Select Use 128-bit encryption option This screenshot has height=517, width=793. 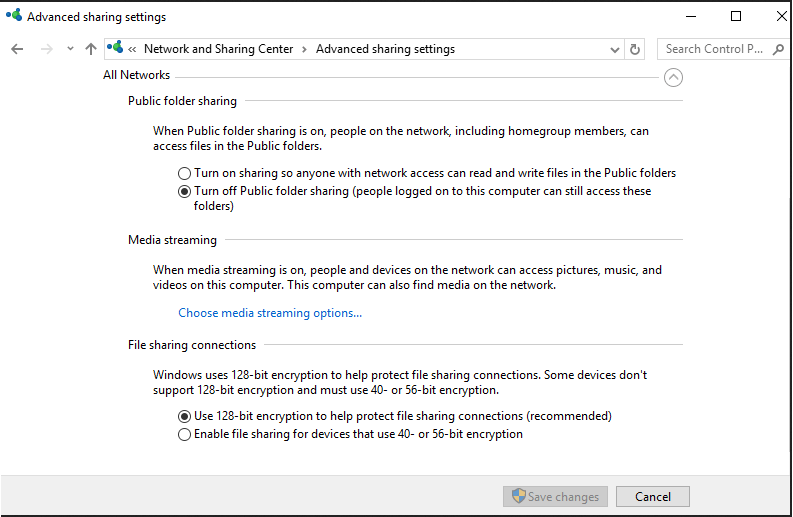point(394,416)
